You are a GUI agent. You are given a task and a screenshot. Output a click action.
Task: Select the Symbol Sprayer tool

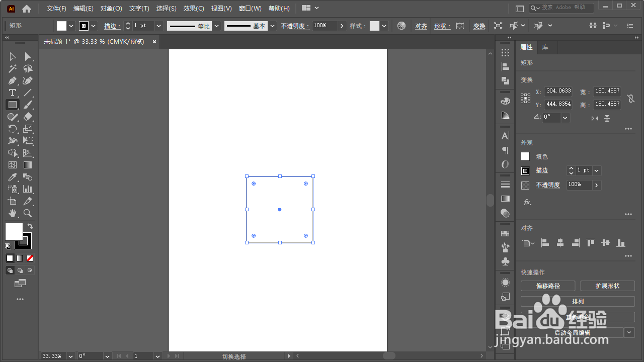[13, 189]
